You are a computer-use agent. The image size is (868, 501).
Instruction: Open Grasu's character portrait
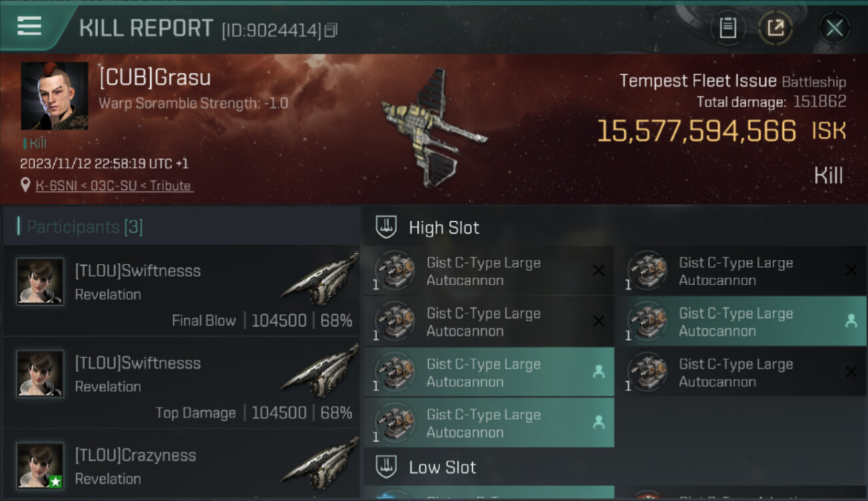(55, 96)
